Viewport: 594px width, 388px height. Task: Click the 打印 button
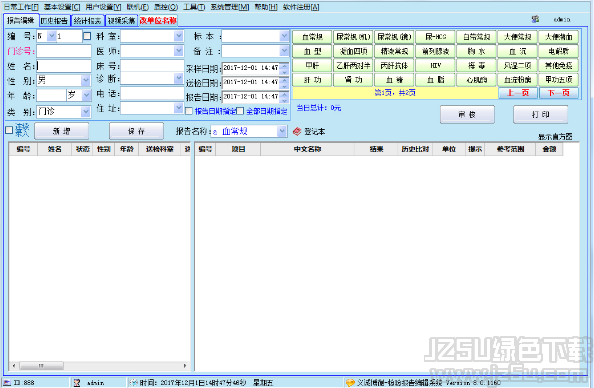tap(541, 114)
